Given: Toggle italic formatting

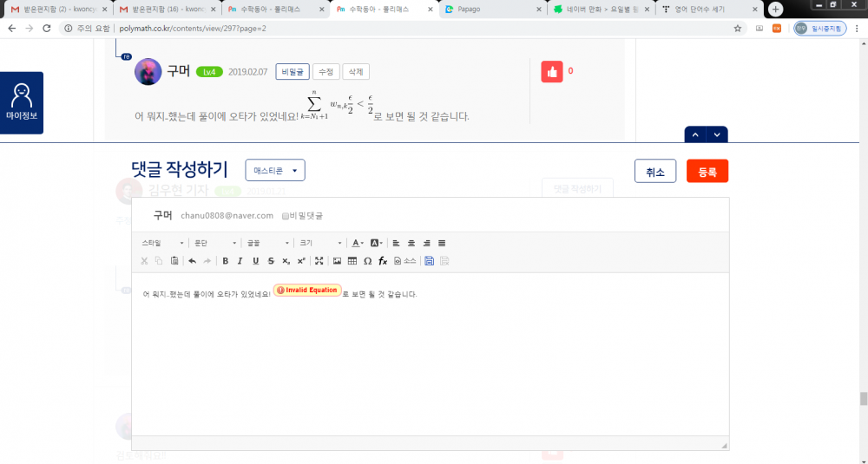Looking at the screenshot, I should 240,261.
